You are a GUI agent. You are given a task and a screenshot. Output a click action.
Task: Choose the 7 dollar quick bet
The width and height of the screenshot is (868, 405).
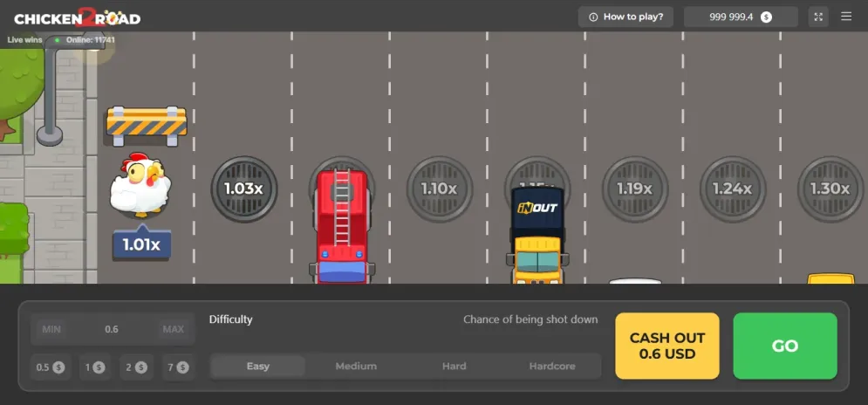(179, 367)
